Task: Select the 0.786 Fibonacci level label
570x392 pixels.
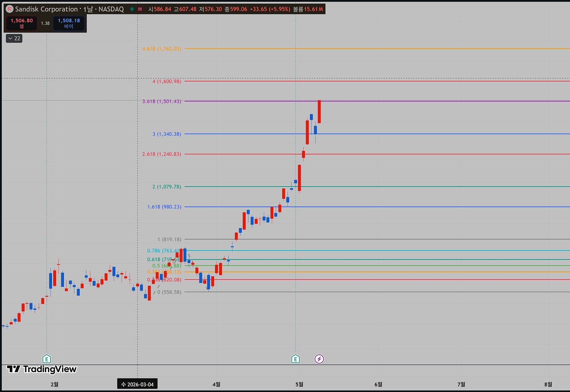Action: (x=163, y=251)
